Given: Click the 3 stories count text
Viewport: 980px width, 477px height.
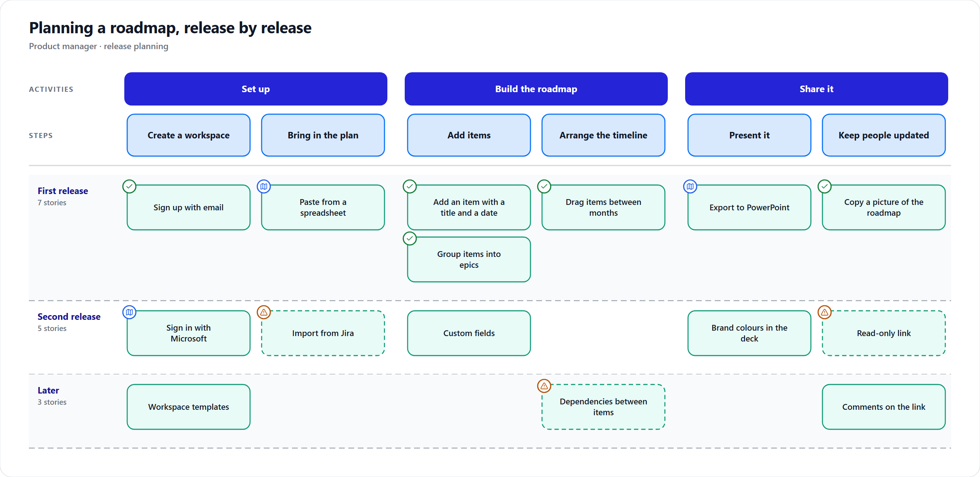Looking at the screenshot, I should pyautogui.click(x=52, y=402).
